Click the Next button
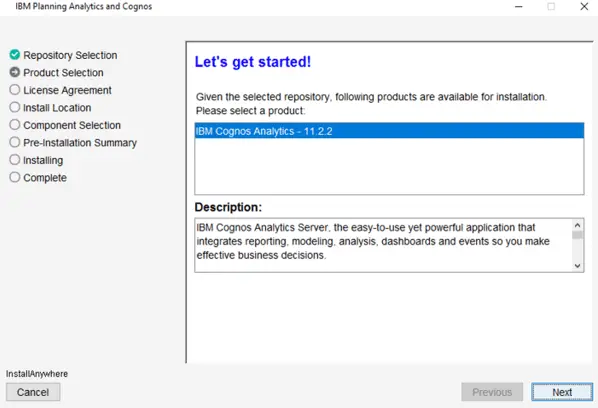This screenshot has height=408, width=598. point(562,392)
